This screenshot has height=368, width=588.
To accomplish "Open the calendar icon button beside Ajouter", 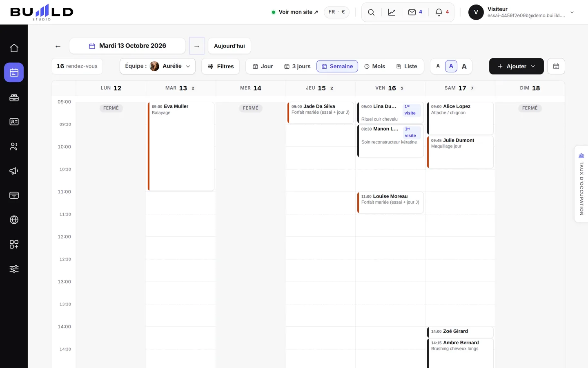I will [x=556, y=66].
